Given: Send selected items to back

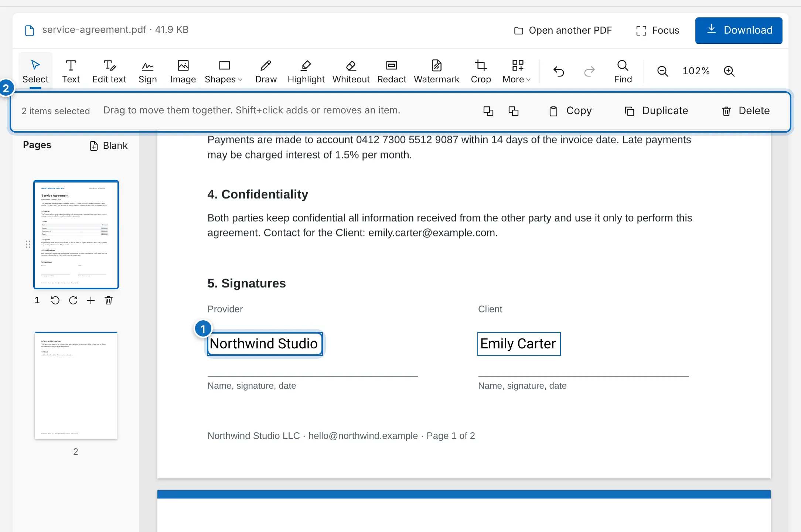Looking at the screenshot, I should pyautogui.click(x=514, y=111).
